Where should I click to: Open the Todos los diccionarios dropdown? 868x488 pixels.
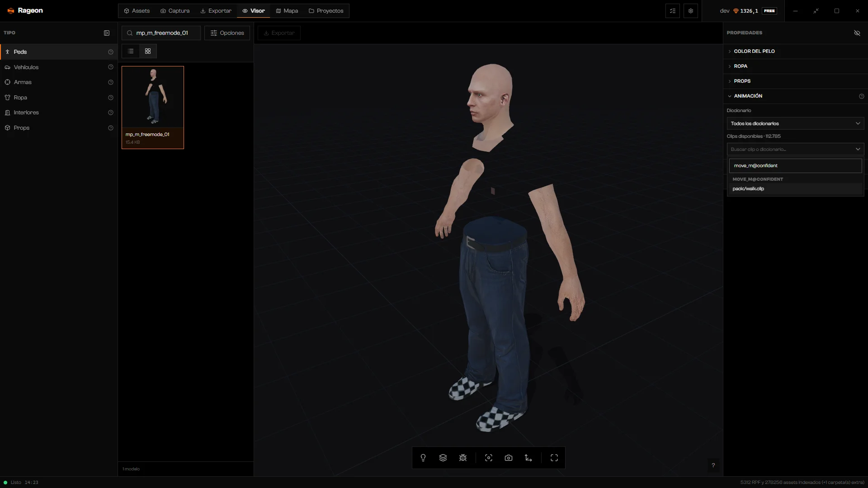(795, 123)
